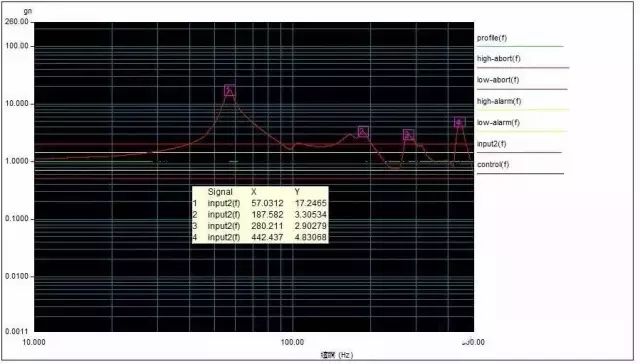Click the green line under profile(f)
This screenshot has height=364, width=640.
(520, 47)
